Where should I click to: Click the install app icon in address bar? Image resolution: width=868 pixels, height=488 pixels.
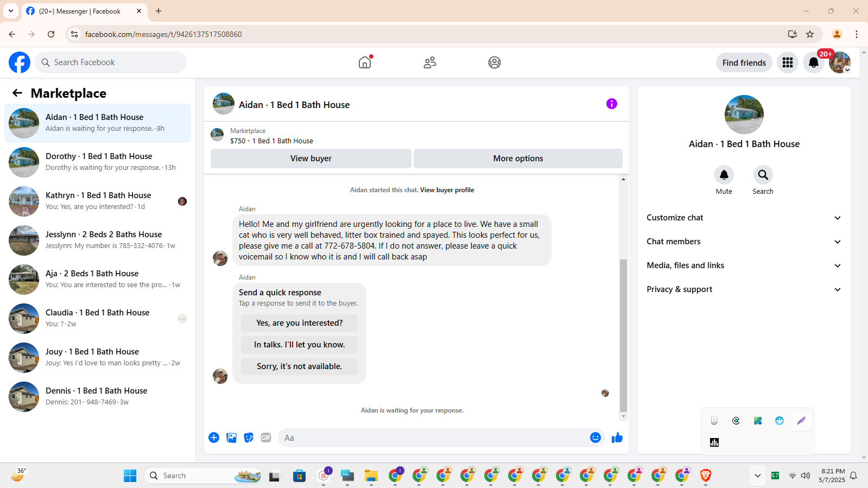793,34
